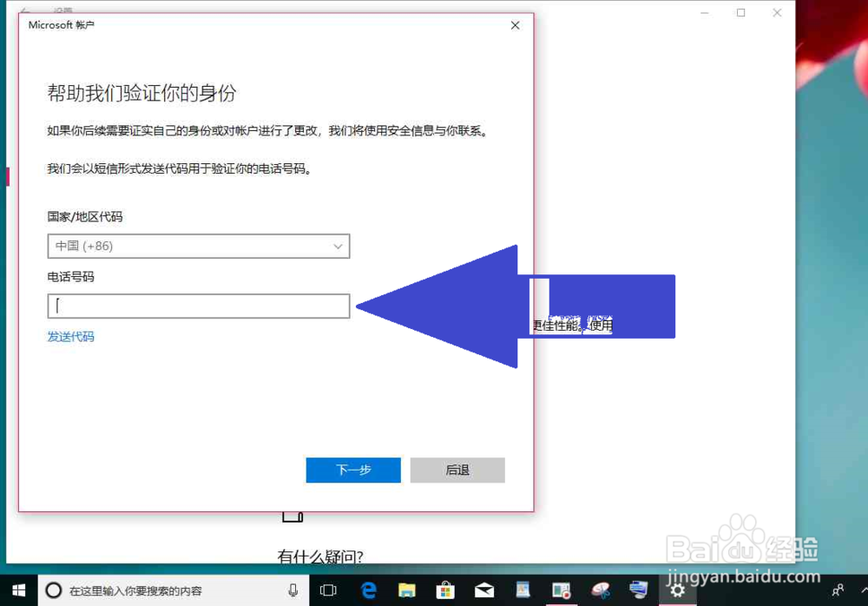
Task: Open Task View from the taskbar
Action: pyautogui.click(x=328, y=590)
